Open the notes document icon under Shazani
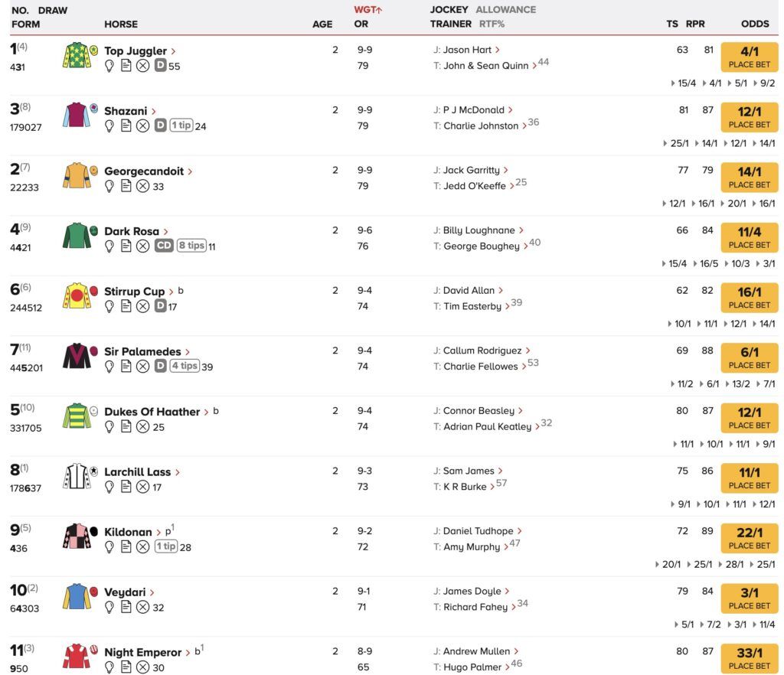 pyautogui.click(x=126, y=126)
